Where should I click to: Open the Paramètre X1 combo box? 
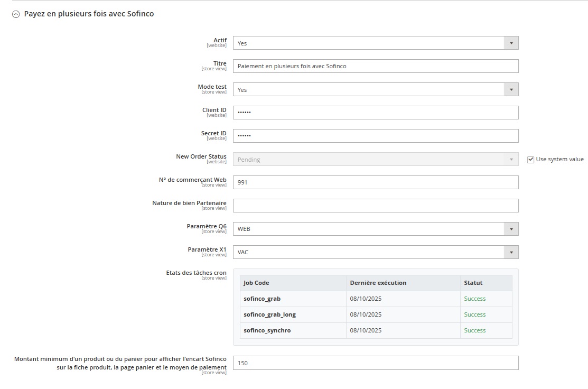pos(375,252)
